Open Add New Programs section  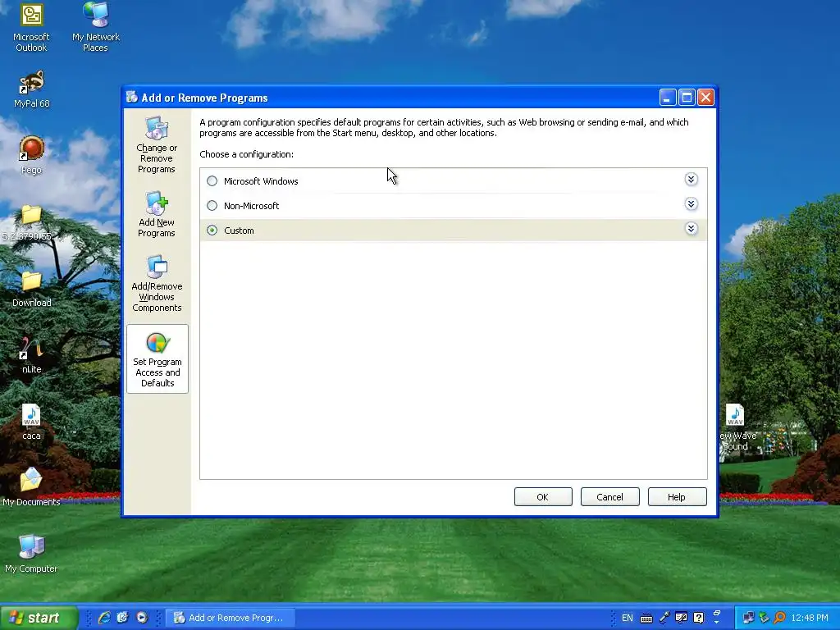[x=157, y=214]
